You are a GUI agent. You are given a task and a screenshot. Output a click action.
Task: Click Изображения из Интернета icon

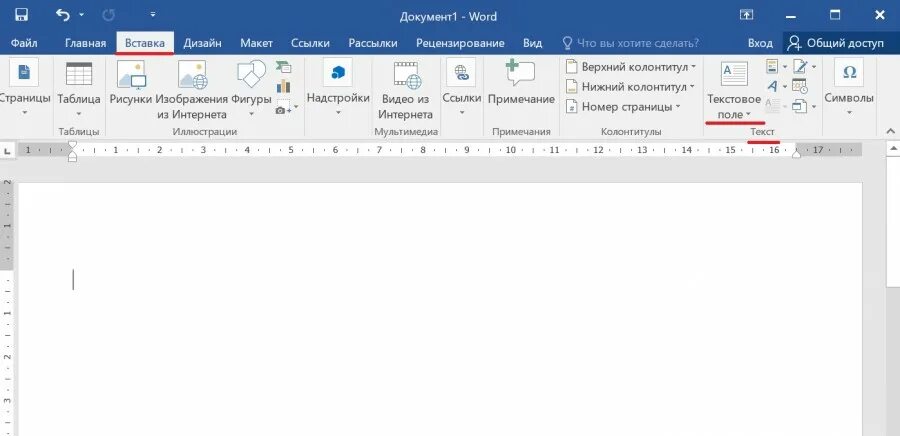coord(192,89)
